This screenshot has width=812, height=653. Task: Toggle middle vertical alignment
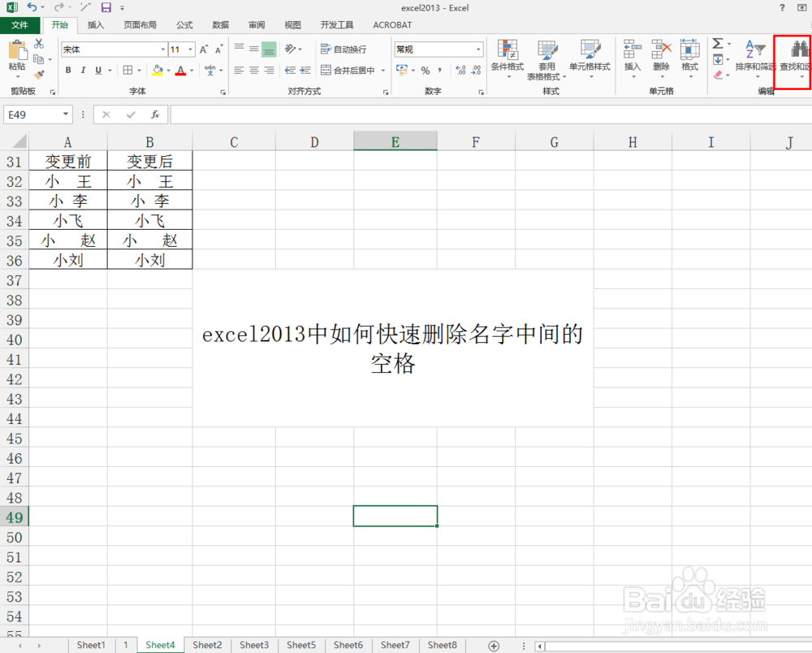coord(253,50)
